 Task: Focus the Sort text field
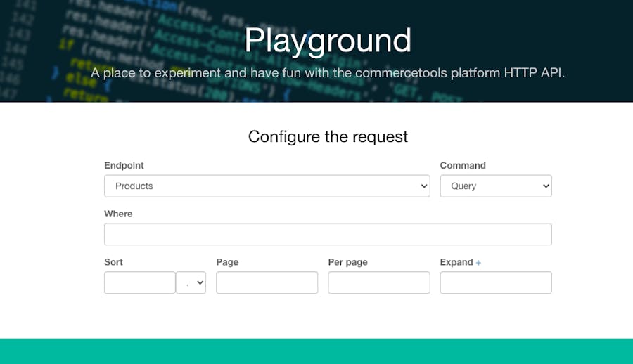[140, 282]
